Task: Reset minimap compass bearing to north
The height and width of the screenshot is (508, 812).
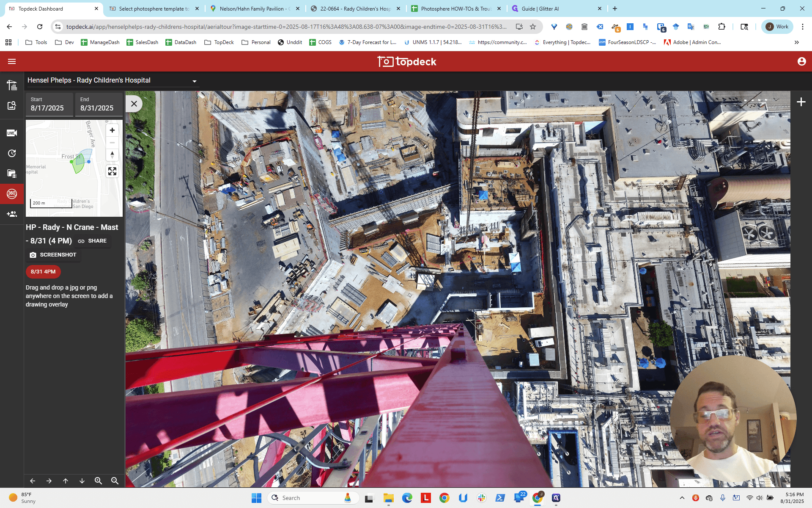Action: 112,155
